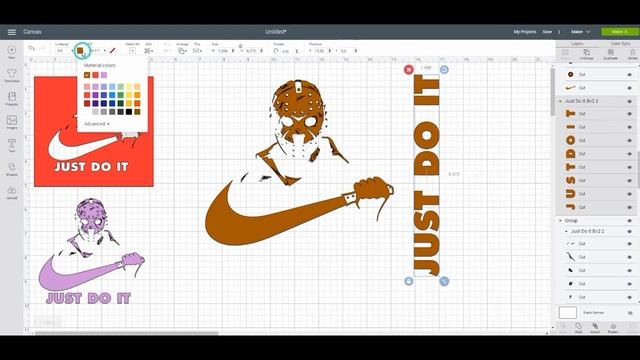The image size is (640, 360).
Task: Switch to the Layers tab
Action: pyautogui.click(x=577, y=43)
